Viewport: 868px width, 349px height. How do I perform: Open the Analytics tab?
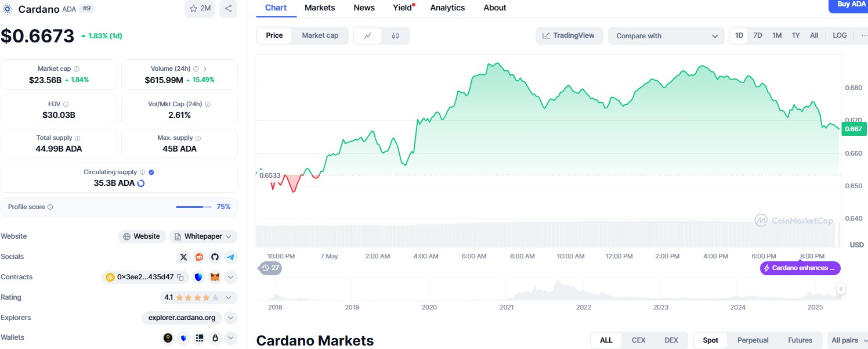pos(447,8)
